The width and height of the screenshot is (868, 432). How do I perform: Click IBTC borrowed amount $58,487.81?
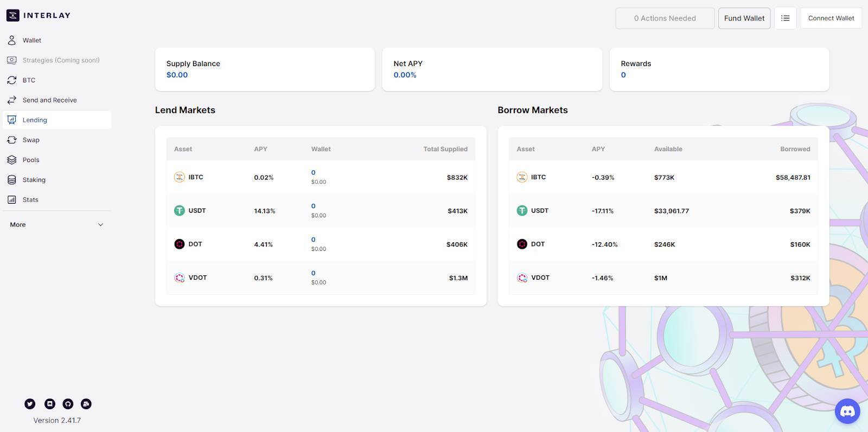pyautogui.click(x=793, y=177)
